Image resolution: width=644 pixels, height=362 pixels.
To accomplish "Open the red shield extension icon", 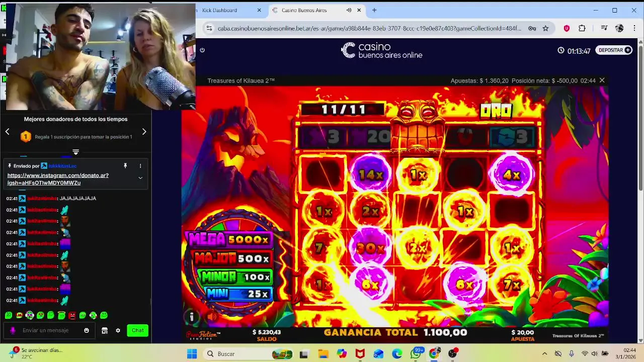I will tap(567, 29).
